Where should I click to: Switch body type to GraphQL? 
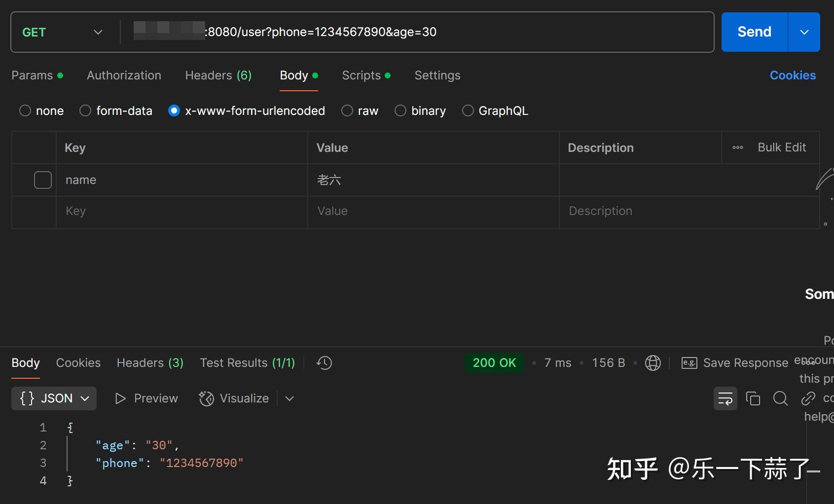coord(467,110)
